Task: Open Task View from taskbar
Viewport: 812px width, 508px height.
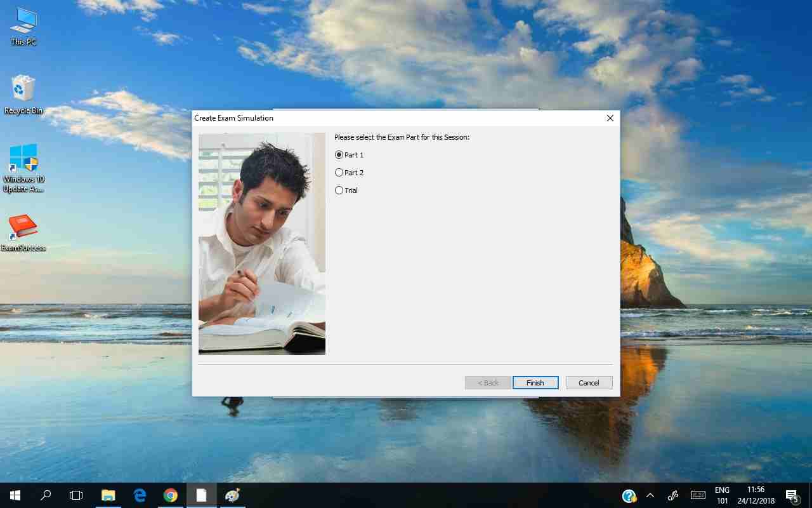Action: (x=76, y=495)
